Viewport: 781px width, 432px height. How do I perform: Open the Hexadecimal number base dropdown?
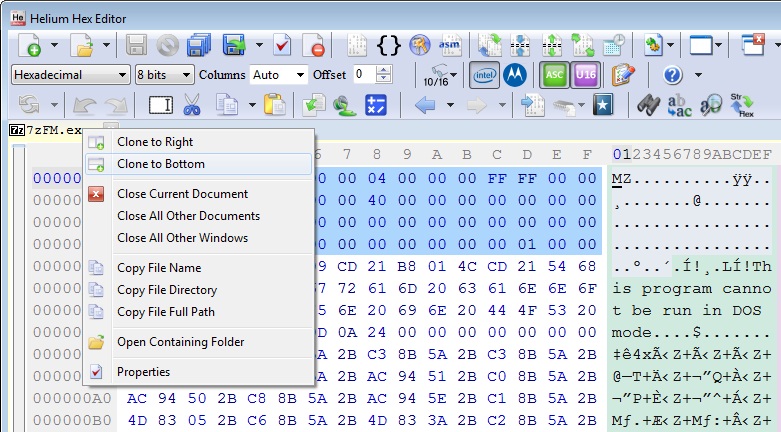click(70, 75)
